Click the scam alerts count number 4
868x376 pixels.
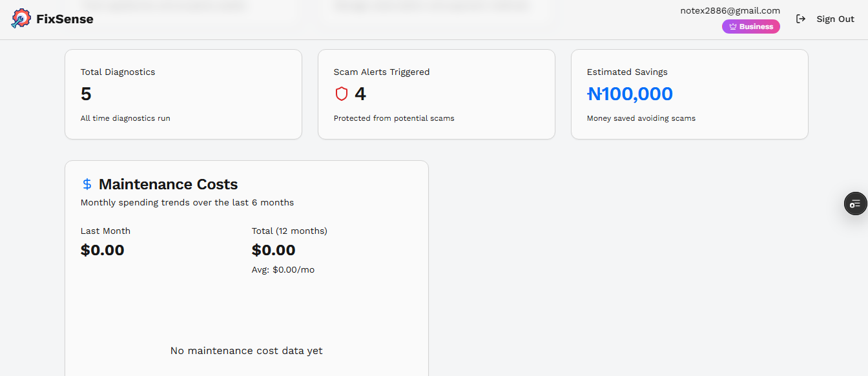360,94
